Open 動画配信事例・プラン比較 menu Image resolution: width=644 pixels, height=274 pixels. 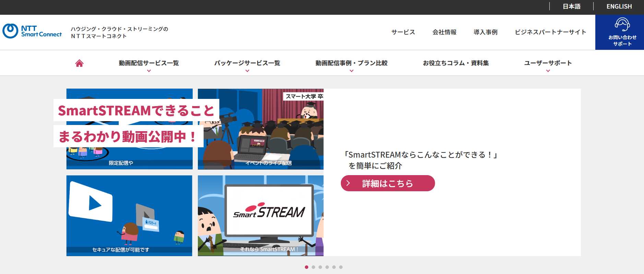point(351,63)
